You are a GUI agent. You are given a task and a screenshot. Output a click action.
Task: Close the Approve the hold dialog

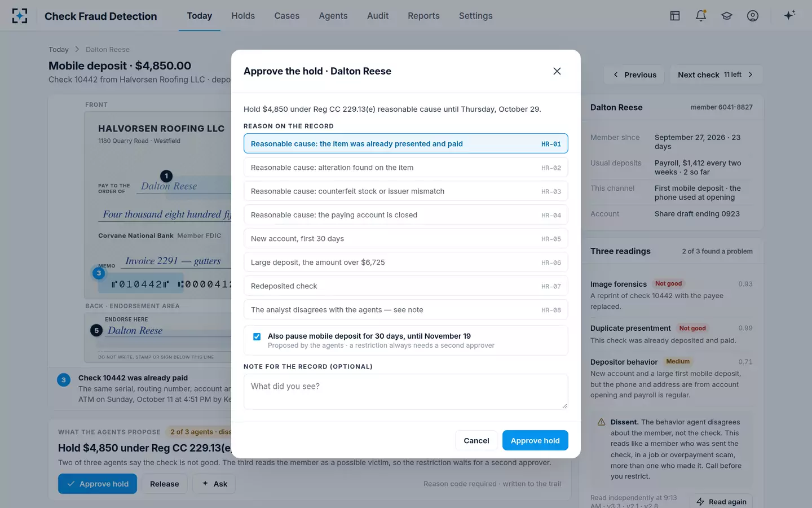click(557, 71)
